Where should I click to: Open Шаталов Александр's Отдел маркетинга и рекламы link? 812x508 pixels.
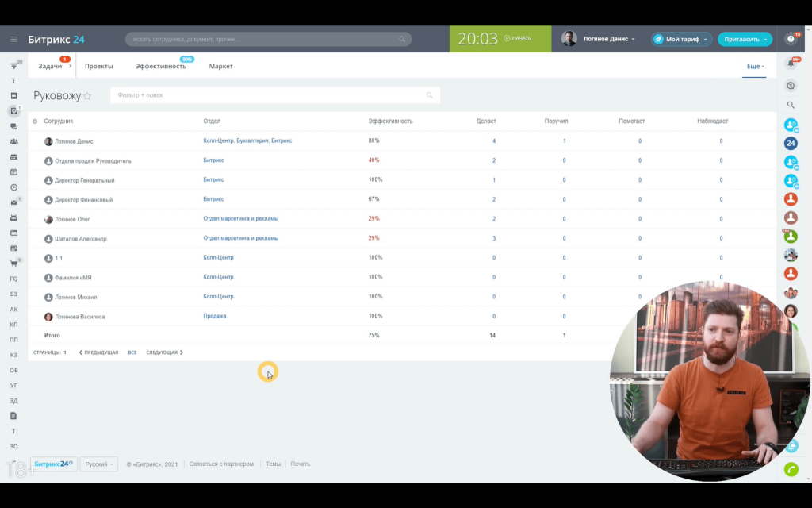[x=241, y=238]
